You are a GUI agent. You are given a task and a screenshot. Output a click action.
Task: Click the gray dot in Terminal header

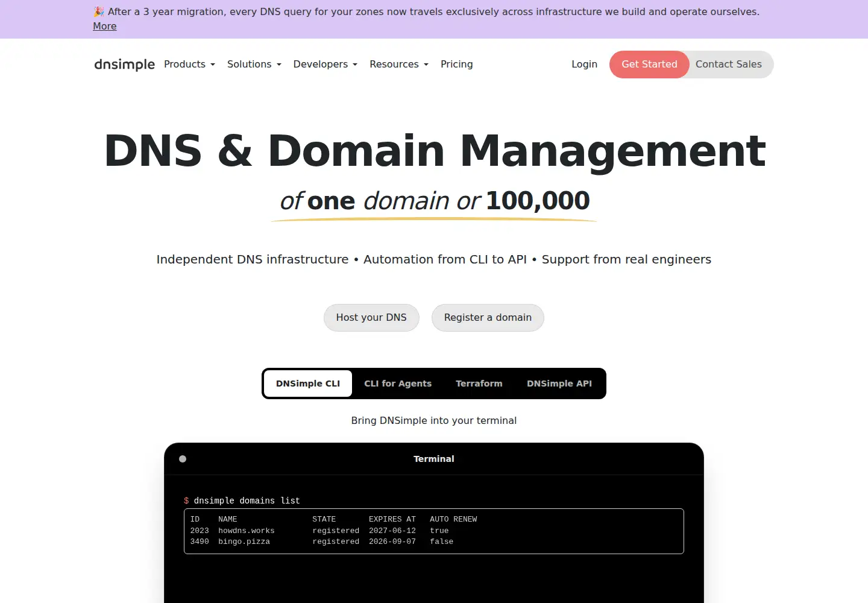[x=183, y=459]
